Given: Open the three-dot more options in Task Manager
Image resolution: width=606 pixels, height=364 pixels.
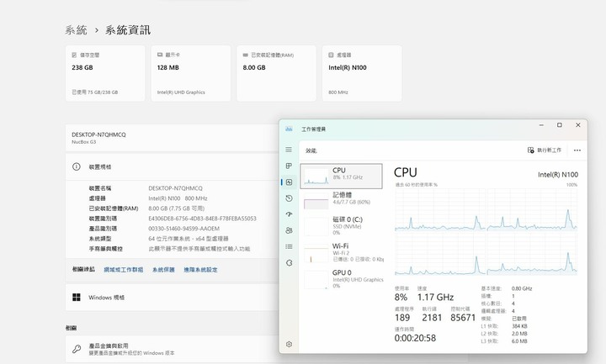Looking at the screenshot, I should coord(577,150).
